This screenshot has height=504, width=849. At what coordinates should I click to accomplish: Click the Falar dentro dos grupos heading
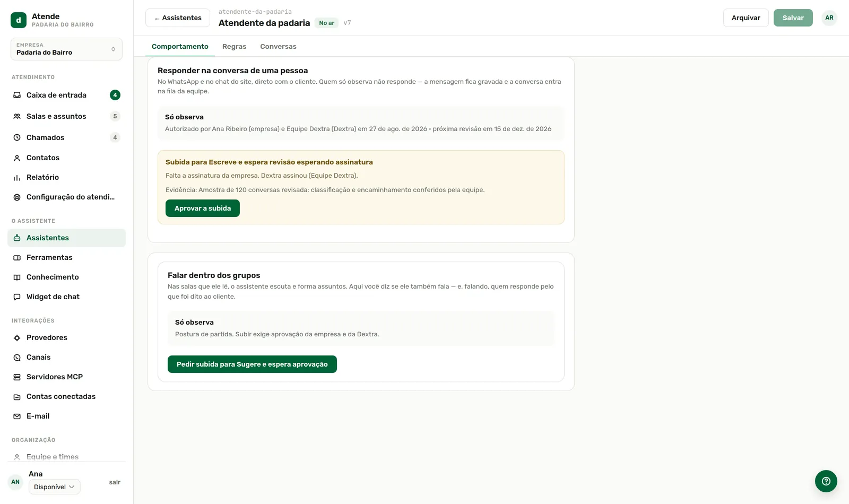coord(214,275)
